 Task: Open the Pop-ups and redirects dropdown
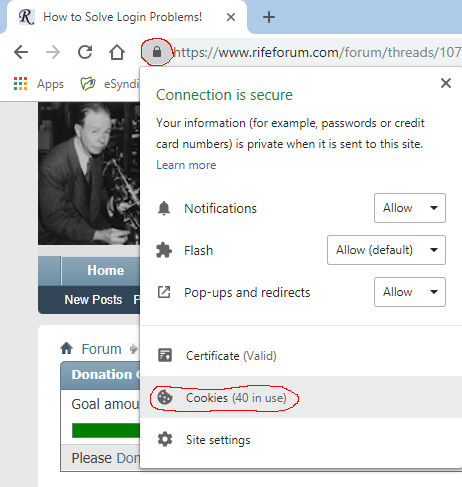pyautogui.click(x=410, y=292)
